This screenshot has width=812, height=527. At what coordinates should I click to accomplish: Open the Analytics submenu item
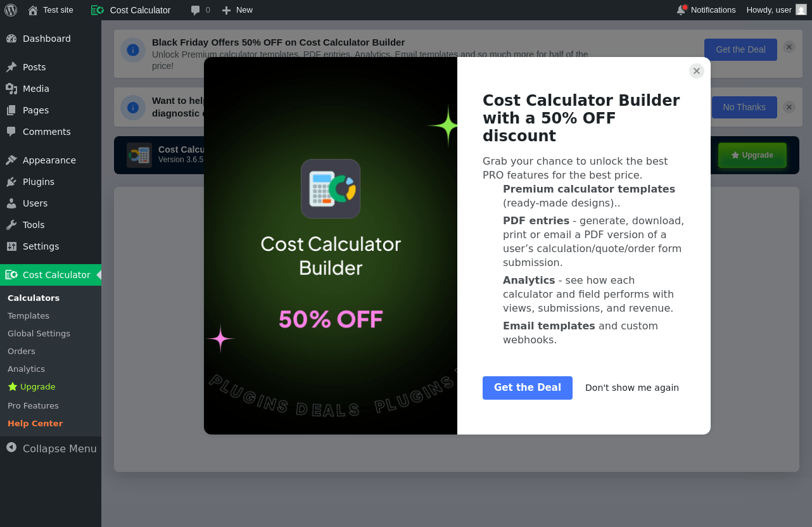[26, 369]
